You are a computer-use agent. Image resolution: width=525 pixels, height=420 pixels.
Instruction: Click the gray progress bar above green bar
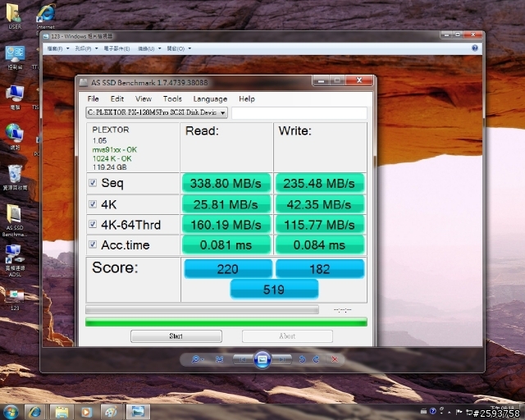click(203, 309)
